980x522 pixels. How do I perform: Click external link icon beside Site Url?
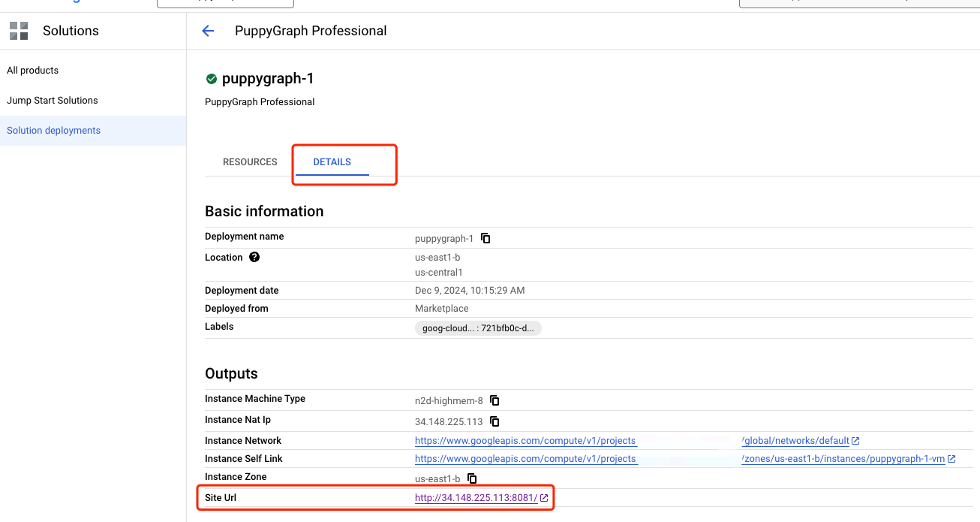coord(544,498)
